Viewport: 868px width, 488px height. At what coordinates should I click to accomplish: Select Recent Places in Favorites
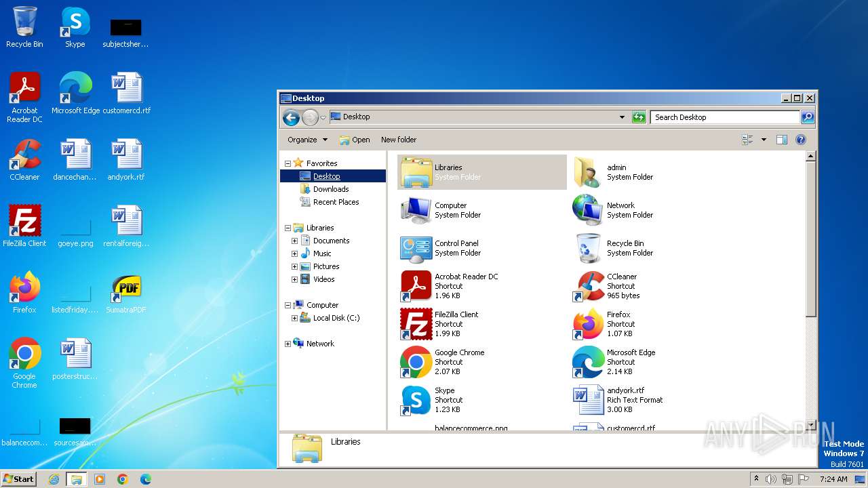(x=336, y=202)
